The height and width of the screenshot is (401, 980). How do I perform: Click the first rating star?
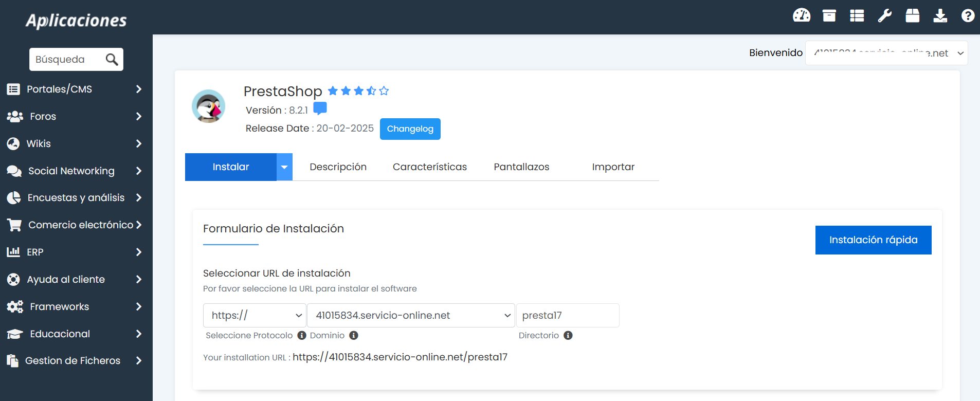(333, 91)
